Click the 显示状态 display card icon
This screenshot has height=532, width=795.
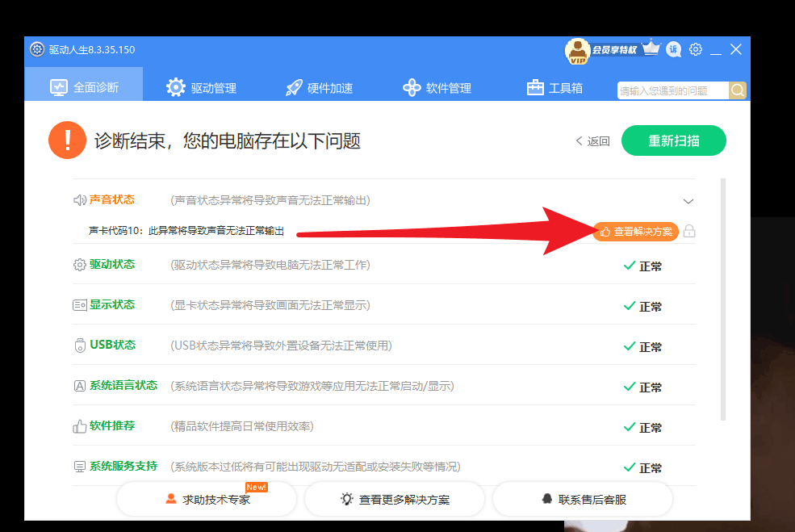[x=80, y=305]
